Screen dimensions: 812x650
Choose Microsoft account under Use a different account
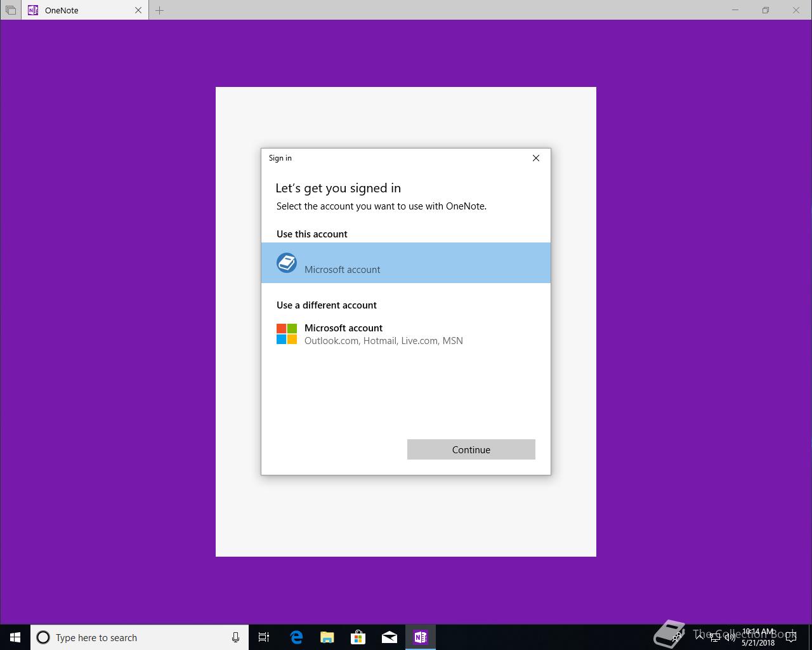click(406, 334)
